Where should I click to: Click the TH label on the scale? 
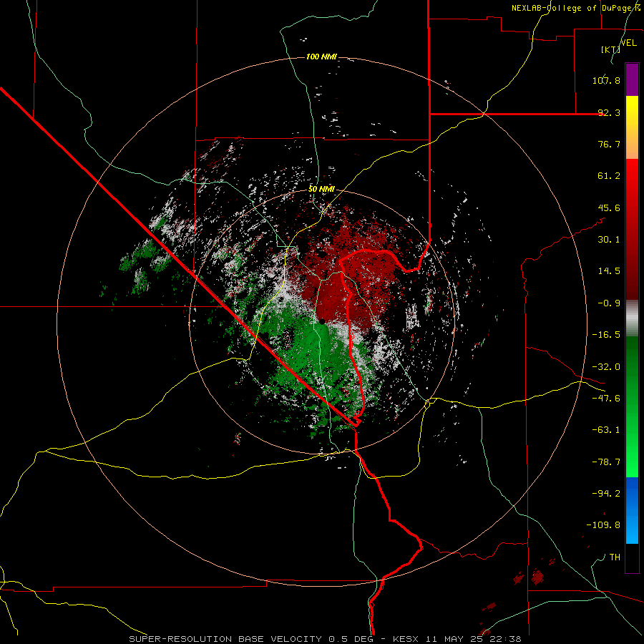coord(615,557)
